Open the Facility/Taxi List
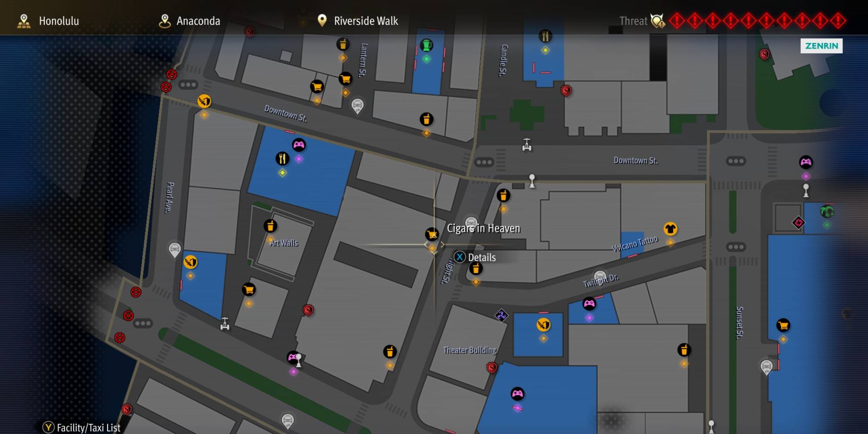Image resolution: width=868 pixels, height=434 pixels. pos(82,427)
